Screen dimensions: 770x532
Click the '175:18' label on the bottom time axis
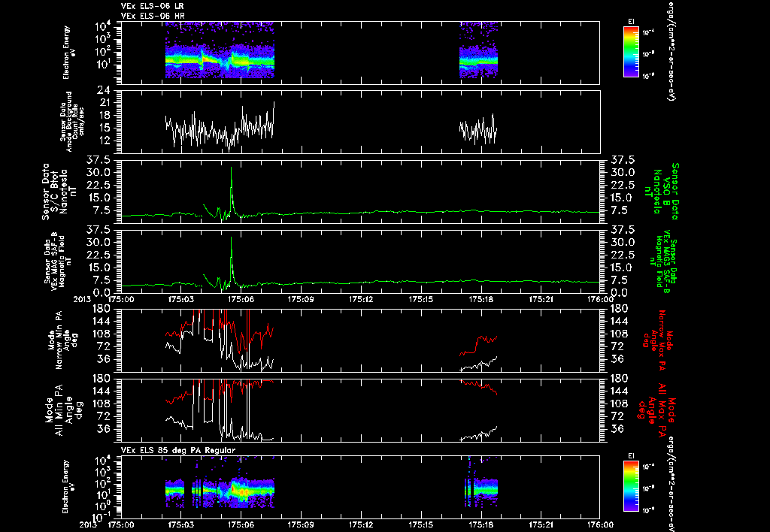pyautogui.click(x=480, y=524)
